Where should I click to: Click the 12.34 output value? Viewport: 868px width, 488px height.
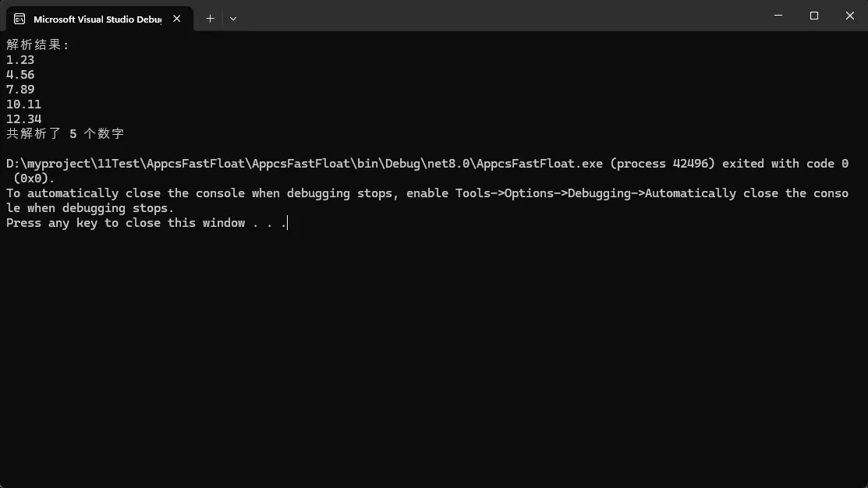[x=23, y=119]
